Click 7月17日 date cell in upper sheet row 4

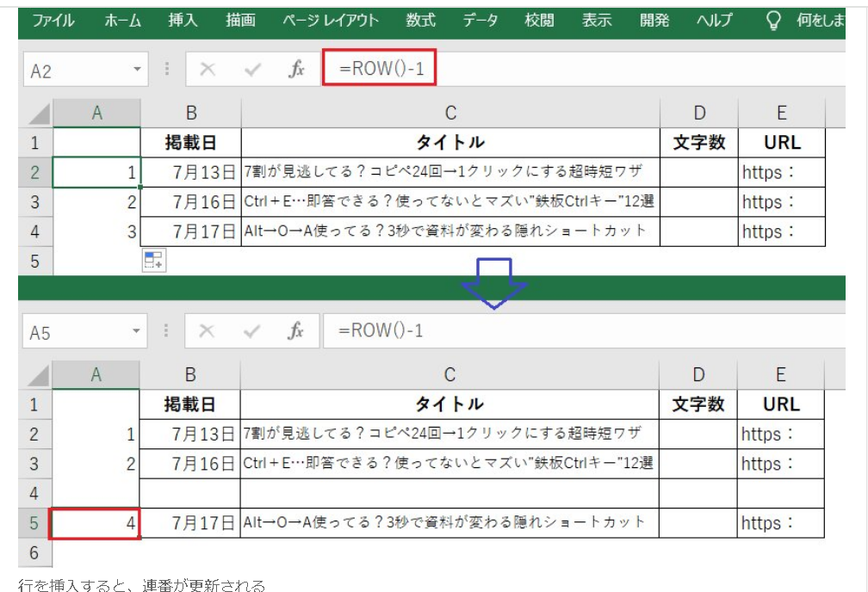[191, 231]
